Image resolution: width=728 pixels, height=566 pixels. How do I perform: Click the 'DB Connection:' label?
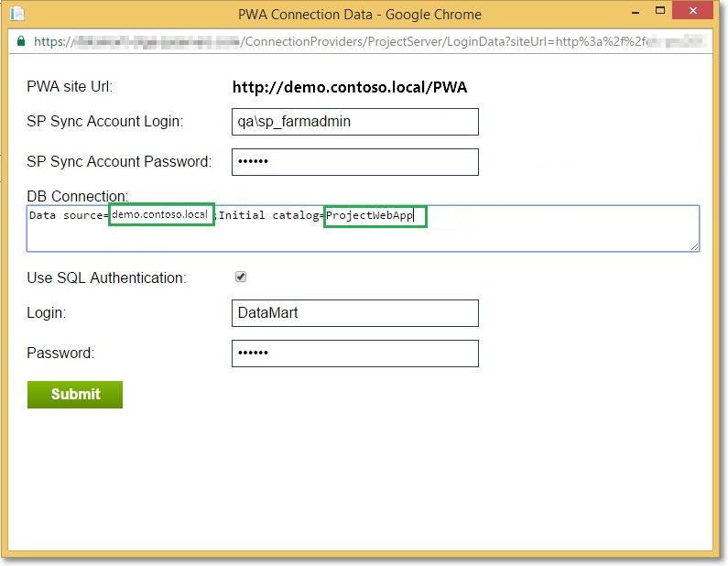click(x=78, y=196)
